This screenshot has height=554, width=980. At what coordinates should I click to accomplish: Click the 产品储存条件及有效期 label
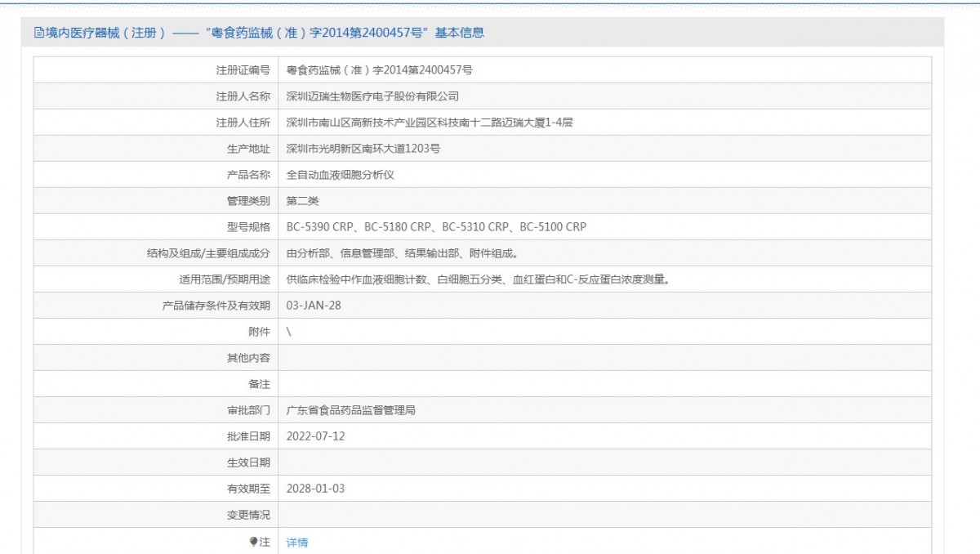pos(216,306)
